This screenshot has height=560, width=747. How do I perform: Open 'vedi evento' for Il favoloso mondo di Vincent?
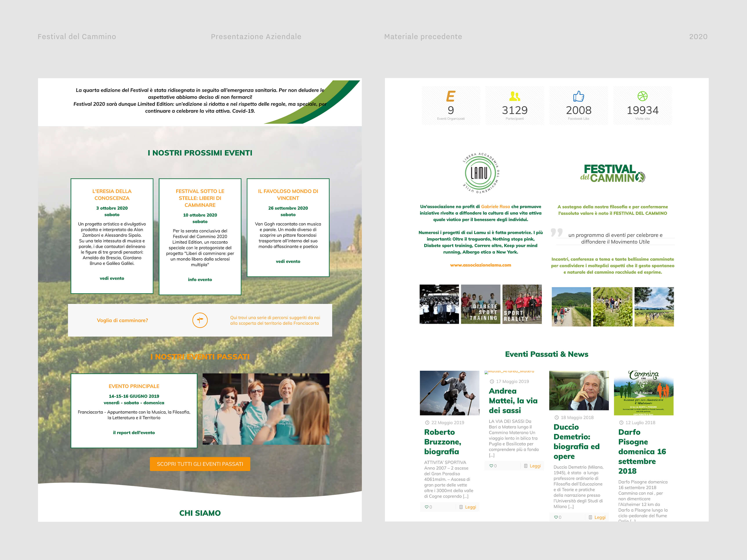(288, 261)
